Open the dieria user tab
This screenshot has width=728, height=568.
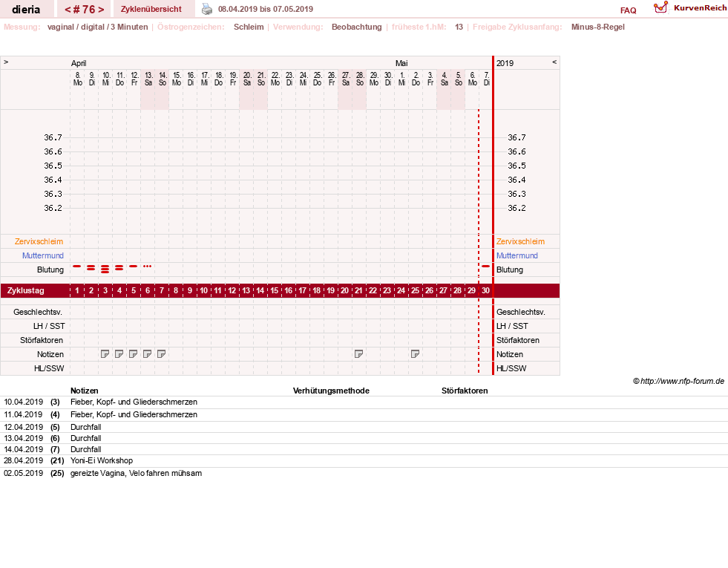tap(26, 9)
